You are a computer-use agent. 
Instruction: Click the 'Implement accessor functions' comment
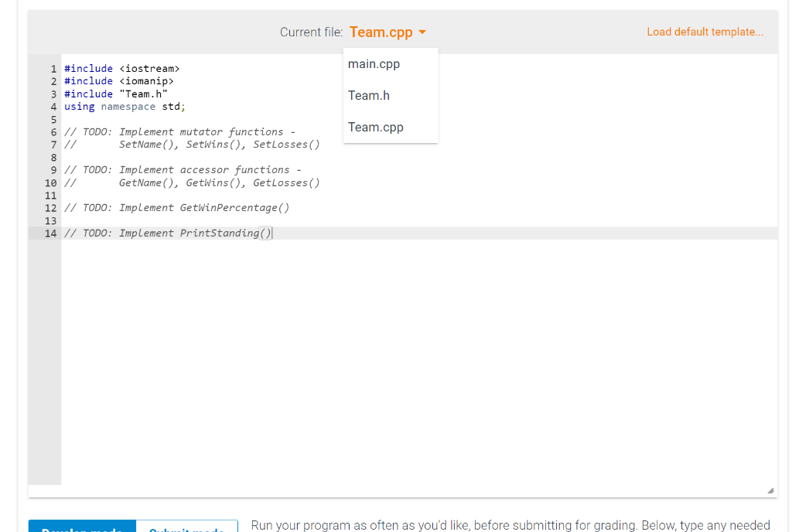(x=183, y=170)
